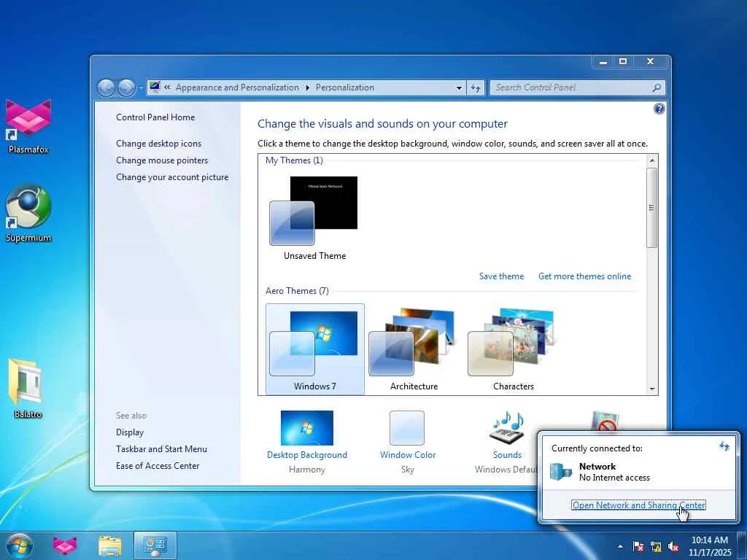Open the Balatro folder on desktop

(x=27, y=388)
